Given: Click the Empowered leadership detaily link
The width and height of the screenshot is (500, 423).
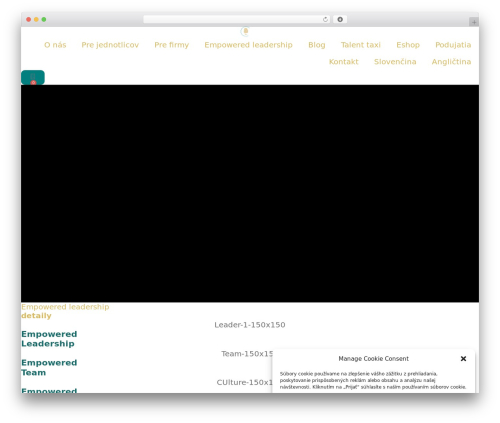Looking at the screenshot, I should coord(65,311).
